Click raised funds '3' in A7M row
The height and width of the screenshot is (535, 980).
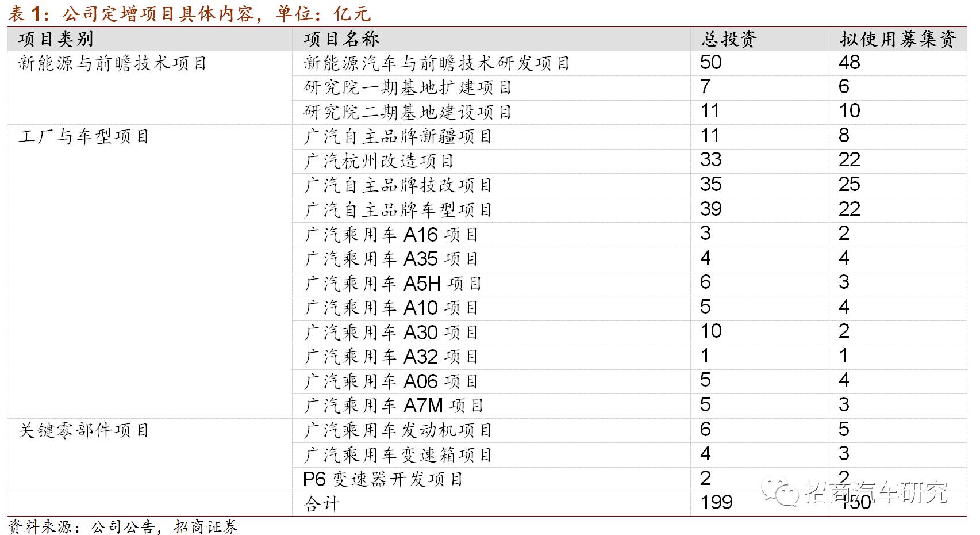click(x=844, y=404)
